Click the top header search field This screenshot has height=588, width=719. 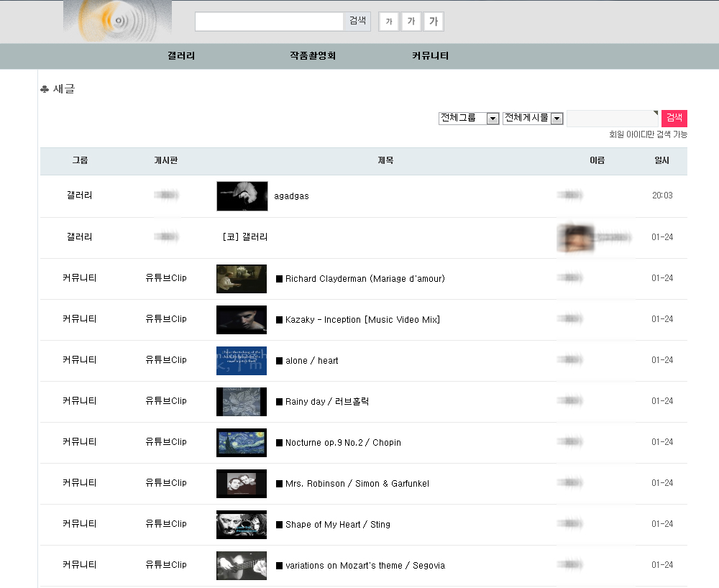click(269, 22)
